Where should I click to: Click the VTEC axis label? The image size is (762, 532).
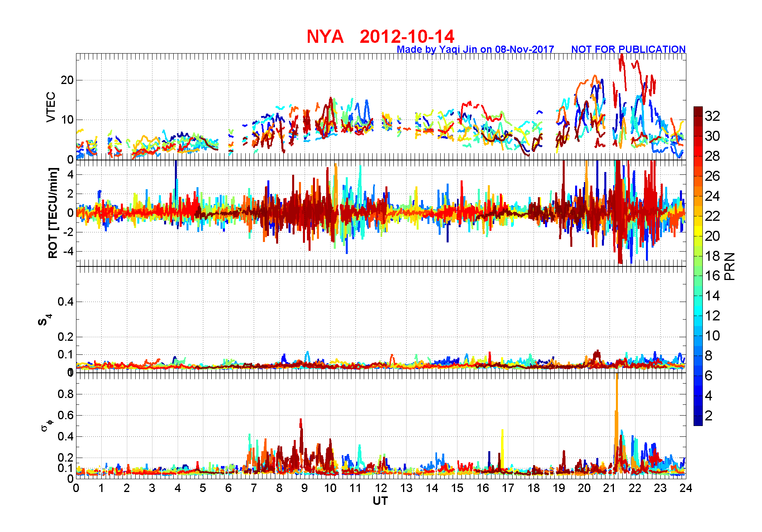coord(51,107)
